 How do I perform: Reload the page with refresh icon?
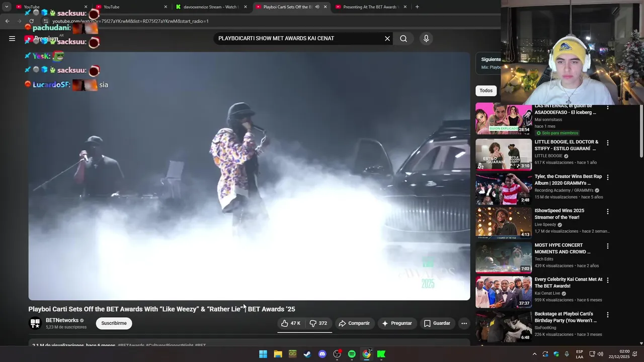pos(31,21)
